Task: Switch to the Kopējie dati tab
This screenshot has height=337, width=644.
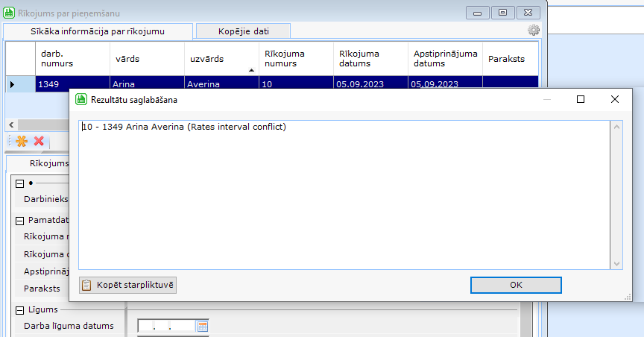Action: coord(244,31)
